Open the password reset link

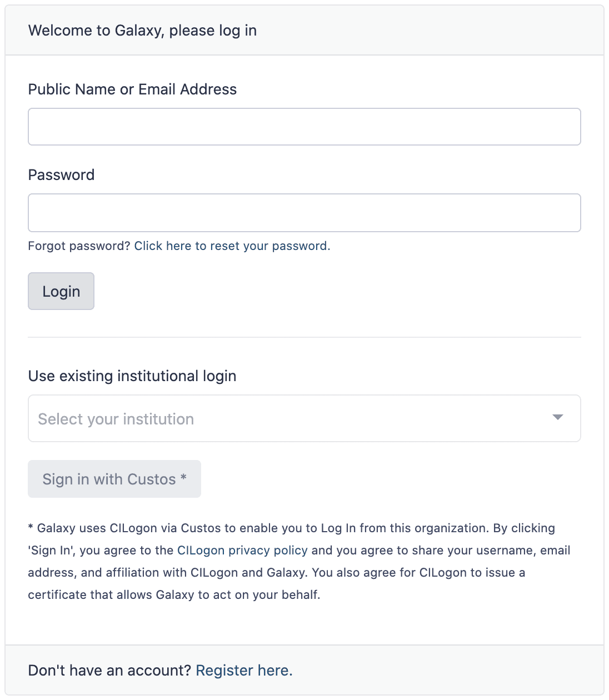click(x=231, y=246)
